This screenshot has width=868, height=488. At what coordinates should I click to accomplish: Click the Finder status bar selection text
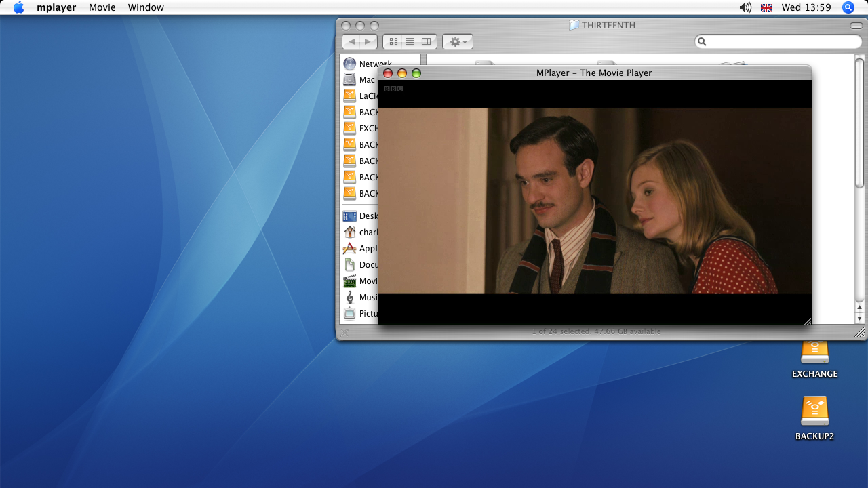point(596,331)
